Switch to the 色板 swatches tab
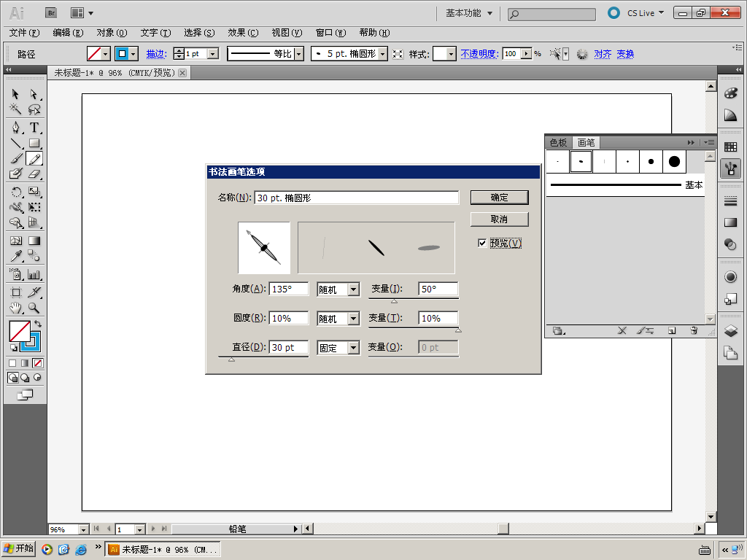 558,143
